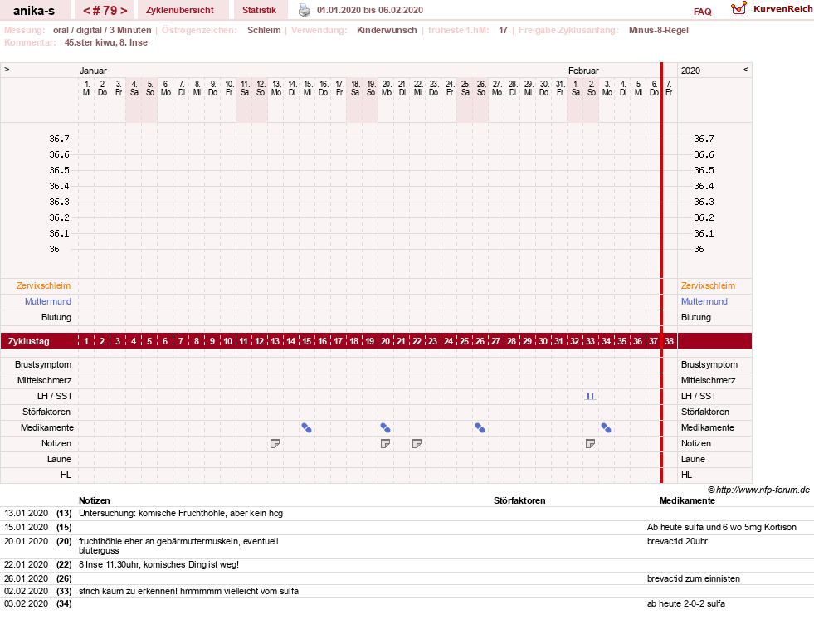
Task: Click the Störfaktoren column heading below chart
Action: pos(519,500)
